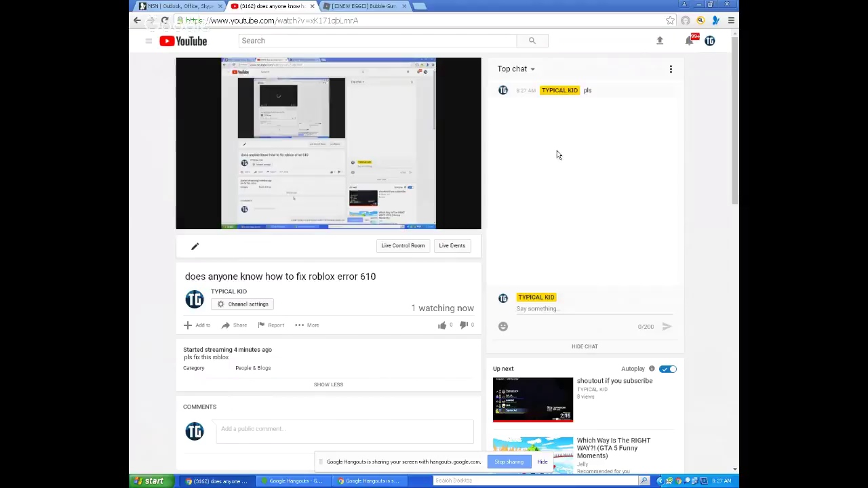This screenshot has width=868, height=488.
Task: Open the TYPICAL KID channel name link
Action: (x=229, y=291)
